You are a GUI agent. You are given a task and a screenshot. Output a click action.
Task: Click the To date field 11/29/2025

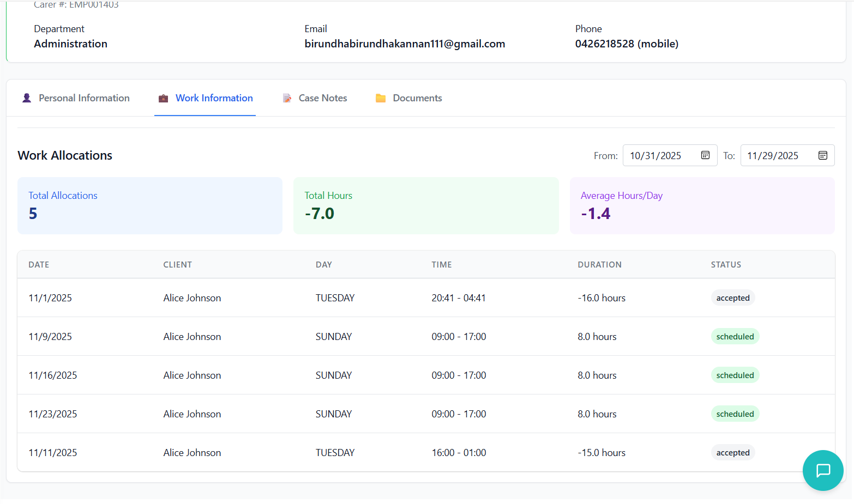click(x=773, y=156)
